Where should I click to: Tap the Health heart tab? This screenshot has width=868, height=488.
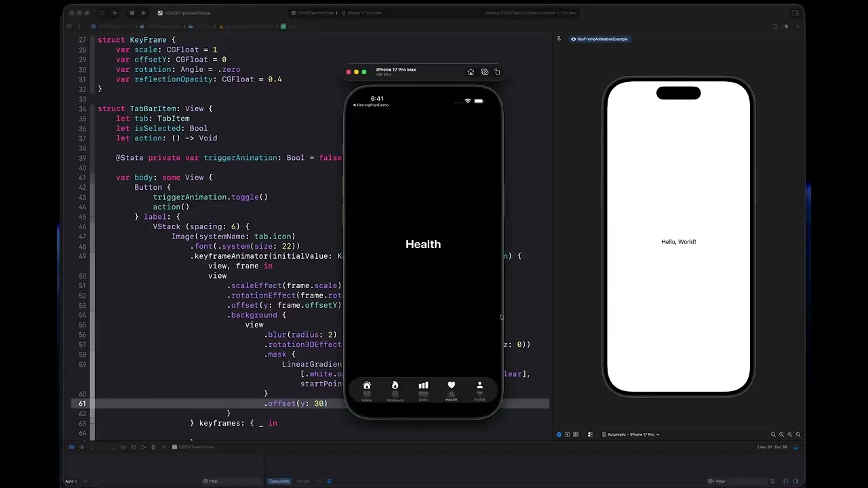click(x=451, y=390)
